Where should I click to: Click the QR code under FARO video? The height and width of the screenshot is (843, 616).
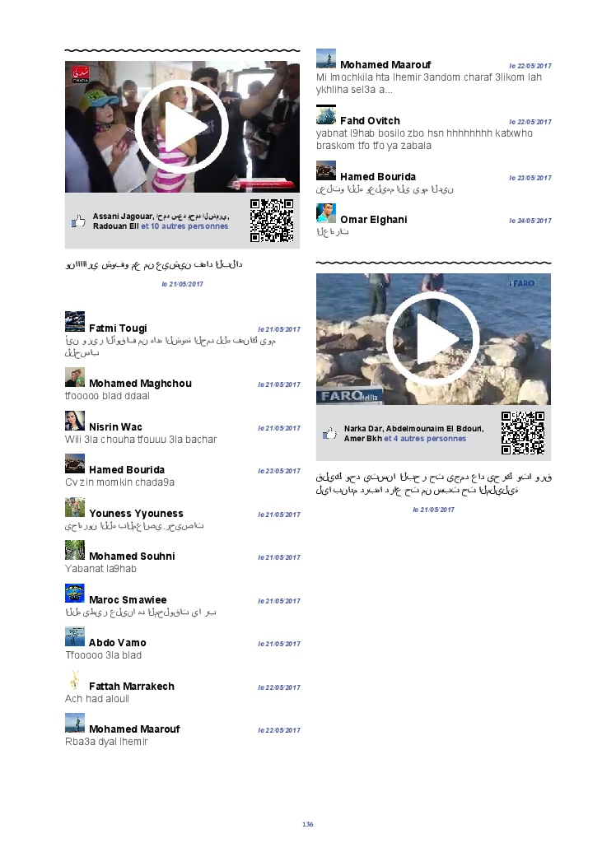click(x=523, y=433)
